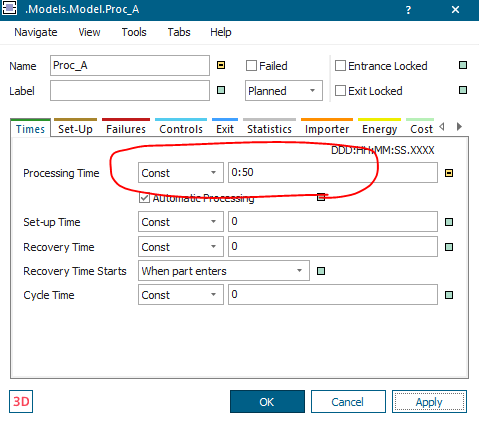Toggle inheritance square for Automatic Processing

tap(321, 197)
